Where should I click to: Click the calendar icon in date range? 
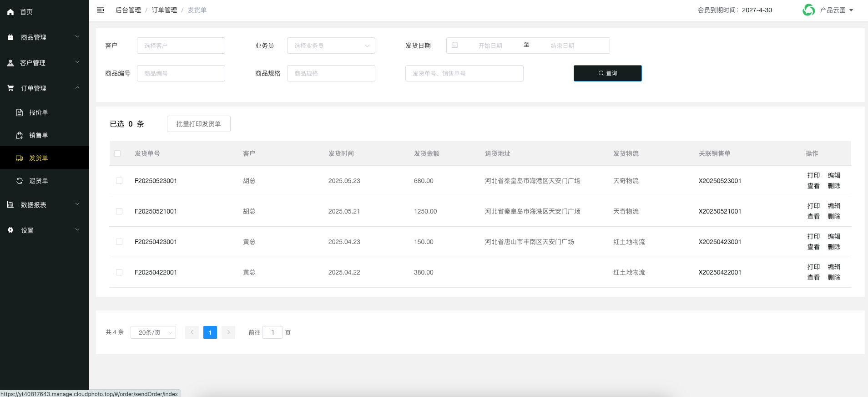click(x=454, y=45)
